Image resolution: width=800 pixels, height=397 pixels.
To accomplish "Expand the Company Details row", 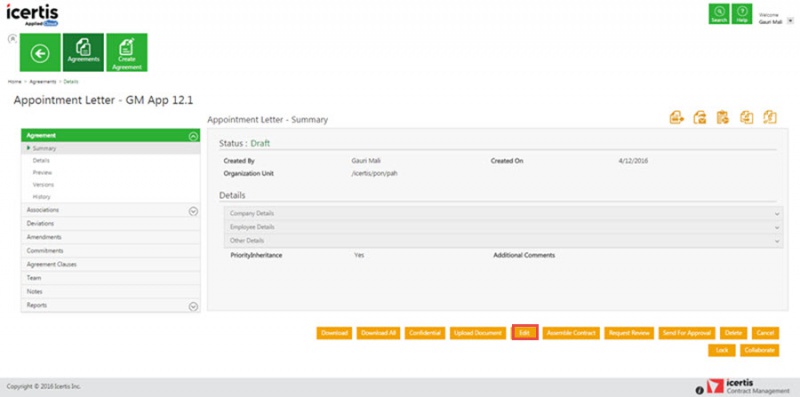I will tap(503, 213).
